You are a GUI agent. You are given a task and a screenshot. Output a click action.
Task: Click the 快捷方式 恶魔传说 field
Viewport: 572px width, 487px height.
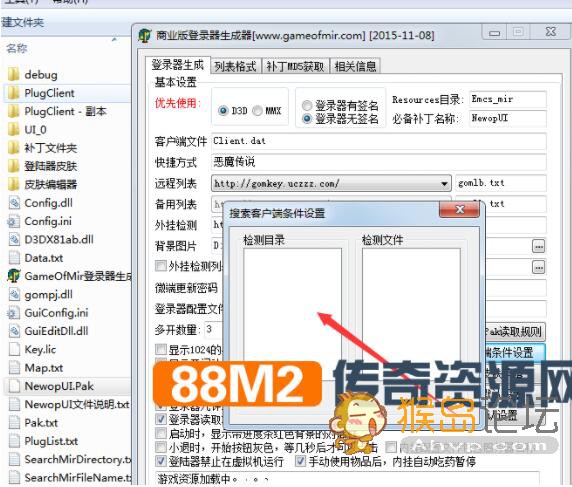coord(379,162)
